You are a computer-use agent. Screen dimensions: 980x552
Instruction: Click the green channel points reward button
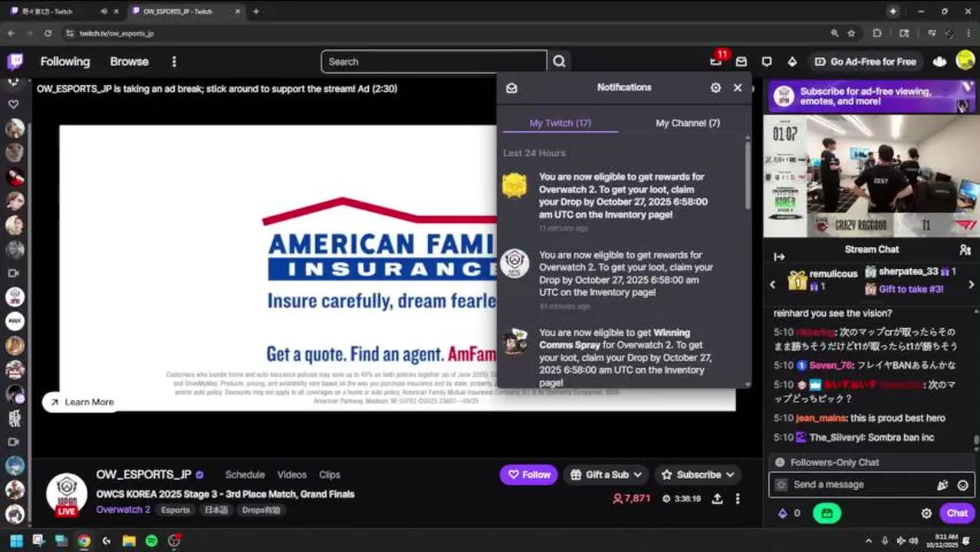tap(827, 514)
